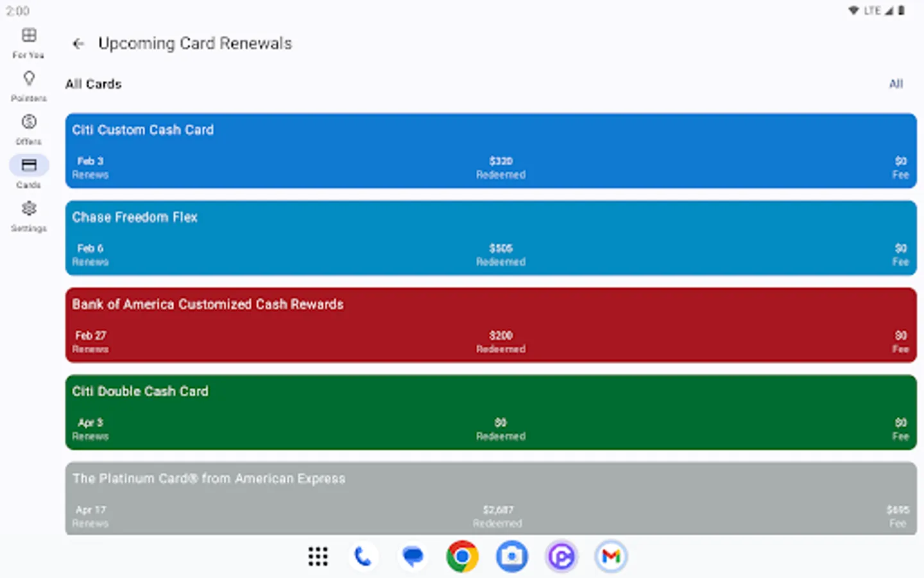Viewport: 924px width, 578px height.
Task: Tap the Apr 3 renewal date
Action: (x=90, y=423)
